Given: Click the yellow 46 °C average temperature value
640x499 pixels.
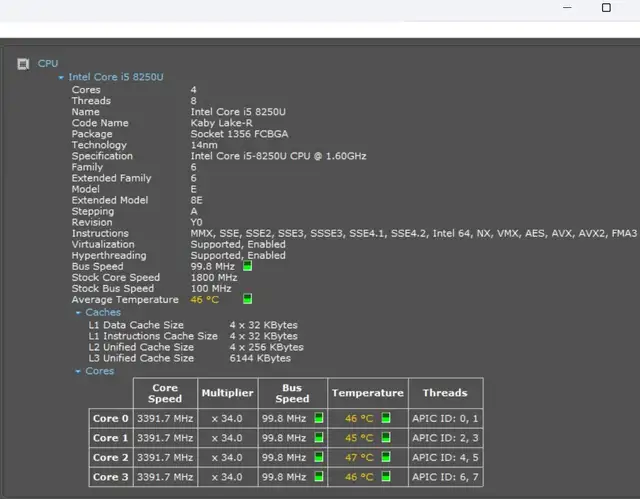Looking at the screenshot, I should tap(204, 299).
